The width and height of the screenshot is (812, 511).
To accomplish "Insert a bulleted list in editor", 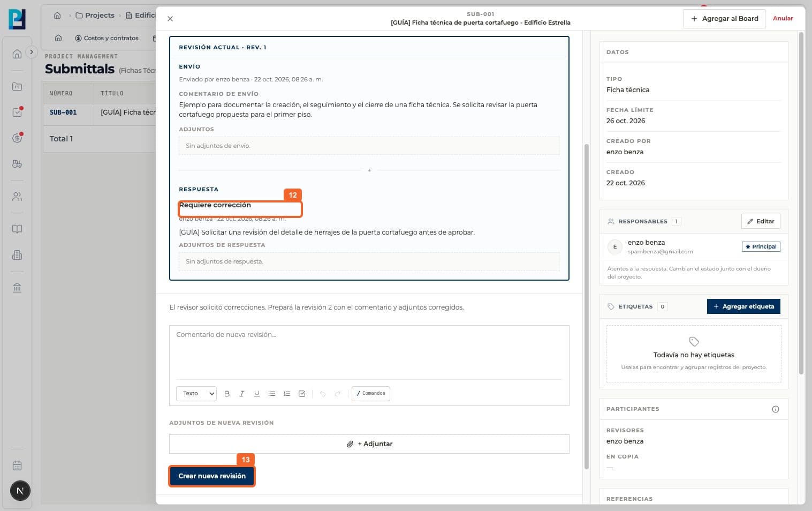I will pos(272,394).
